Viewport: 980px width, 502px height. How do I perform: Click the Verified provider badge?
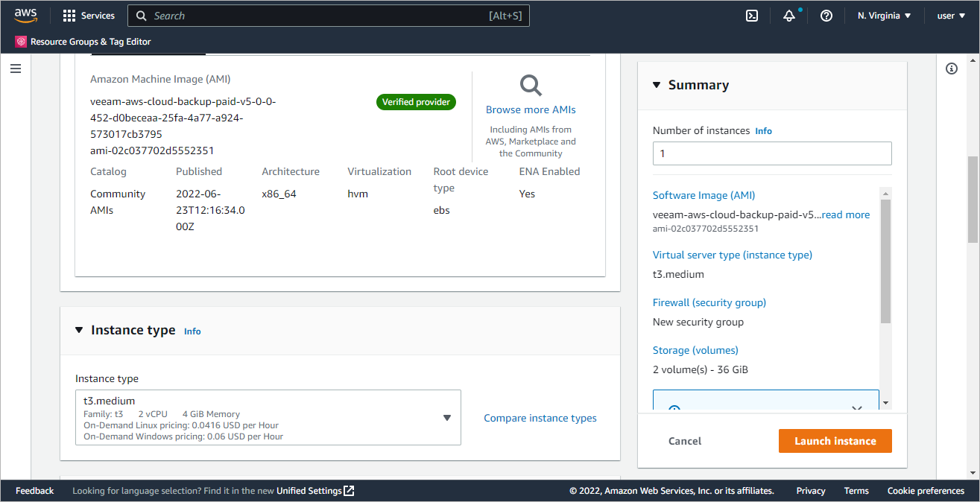416,102
